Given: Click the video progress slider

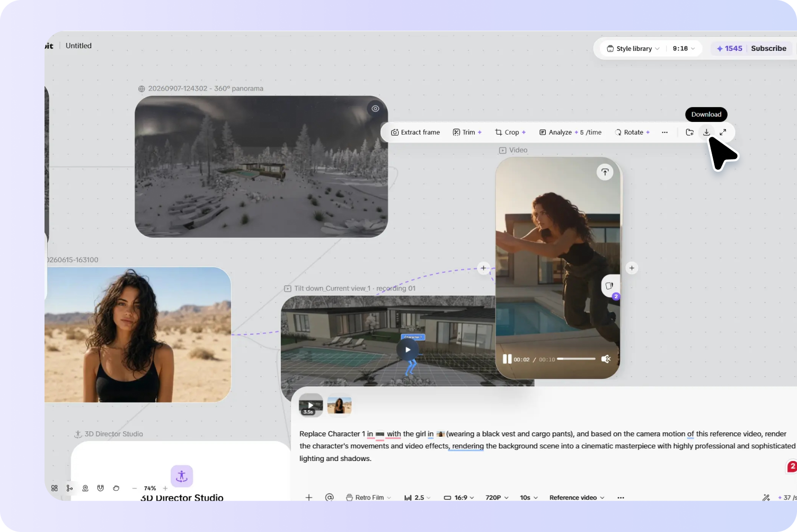Looking at the screenshot, I should [x=576, y=359].
